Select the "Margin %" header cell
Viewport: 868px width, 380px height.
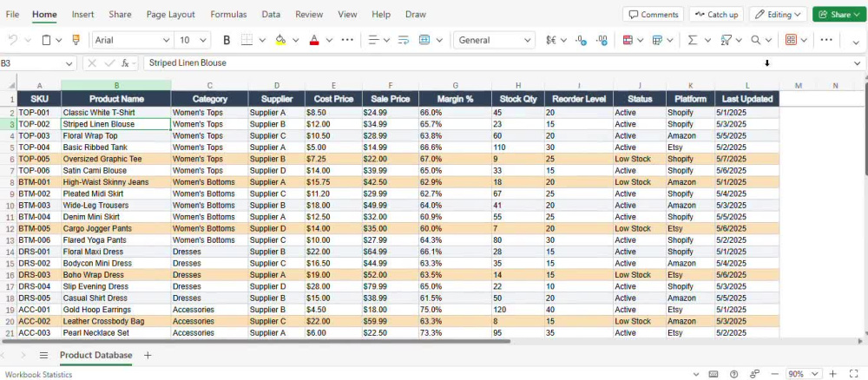[x=455, y=99]
